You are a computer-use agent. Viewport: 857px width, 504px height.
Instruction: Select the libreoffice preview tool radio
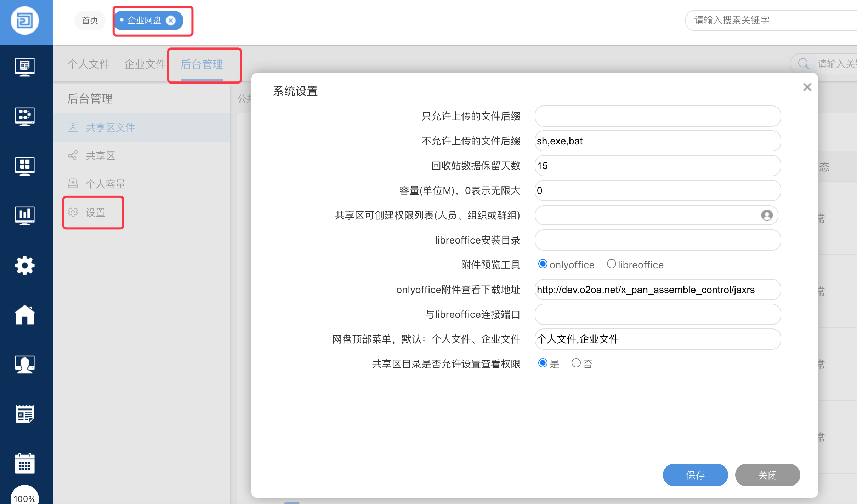(611, 264)
